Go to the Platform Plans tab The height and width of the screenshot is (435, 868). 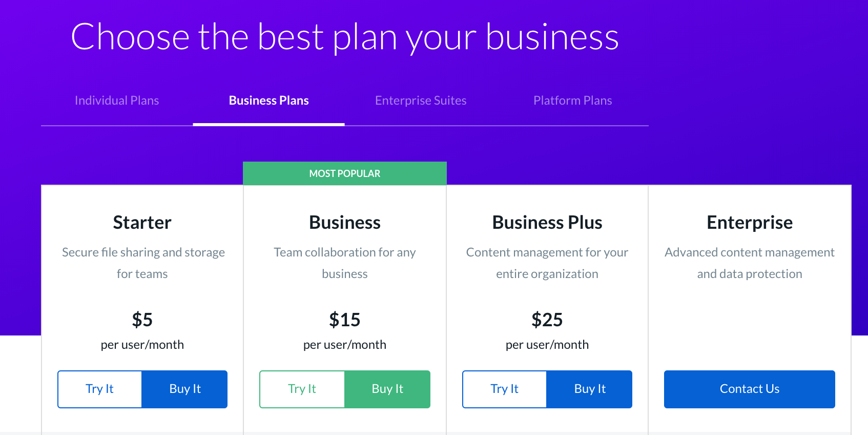572,101
